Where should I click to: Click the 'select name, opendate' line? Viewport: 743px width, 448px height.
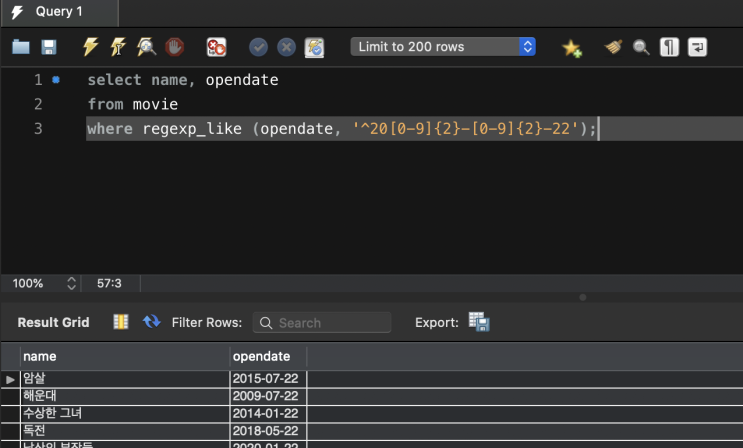tap(183, 80)
